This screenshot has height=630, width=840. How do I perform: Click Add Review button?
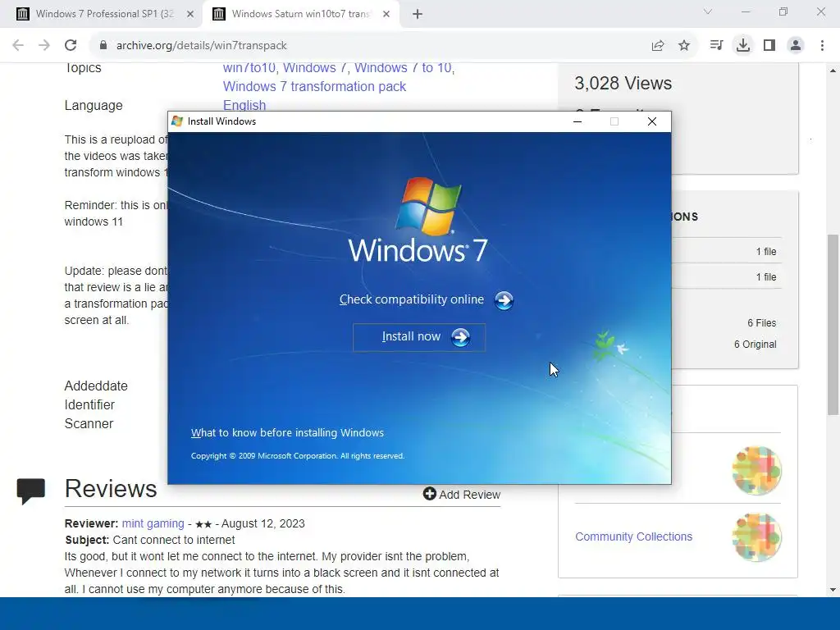click(462, 494)
